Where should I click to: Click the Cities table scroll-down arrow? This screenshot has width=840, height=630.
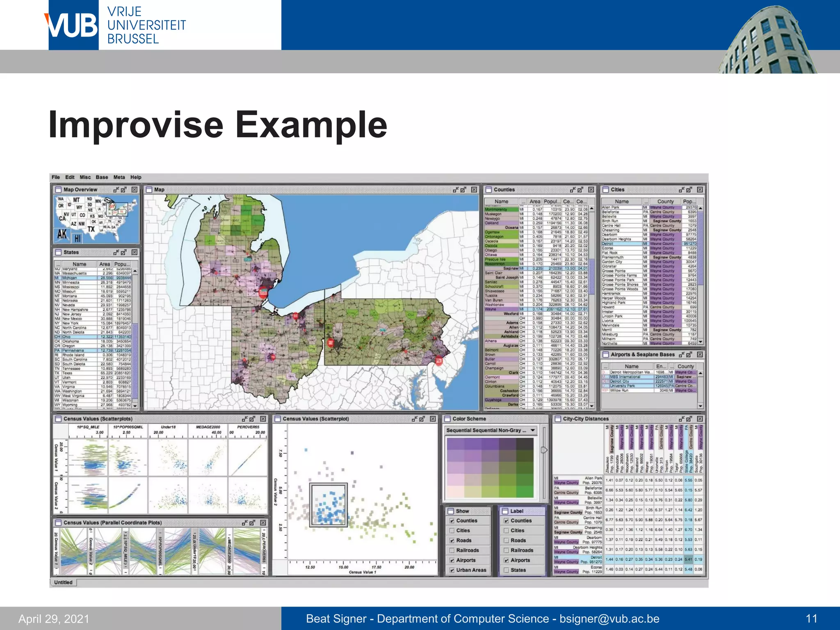pyautogui.click(x=701, y=342)
